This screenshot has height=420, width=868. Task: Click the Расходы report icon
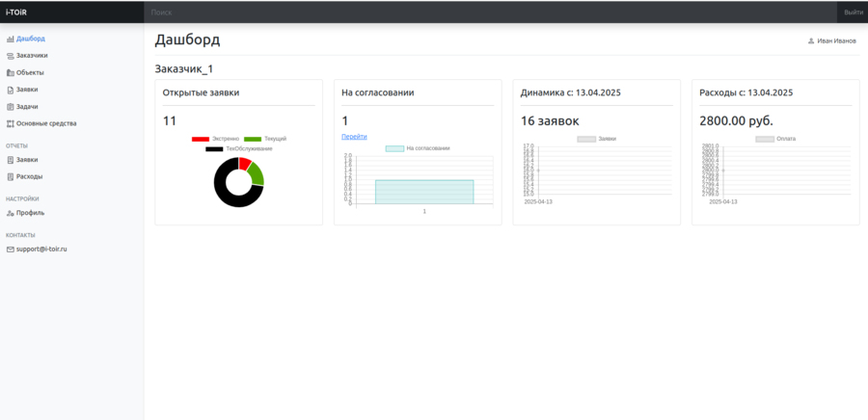click(x=10, y=177)
